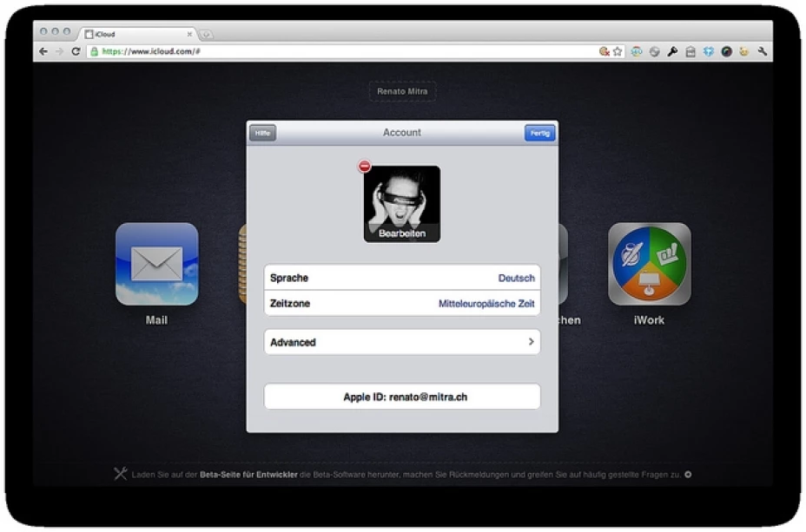Click the icloud.com address bar
Image resolution: width=806 pixels, height=532 pixels.
pos(347,52)
